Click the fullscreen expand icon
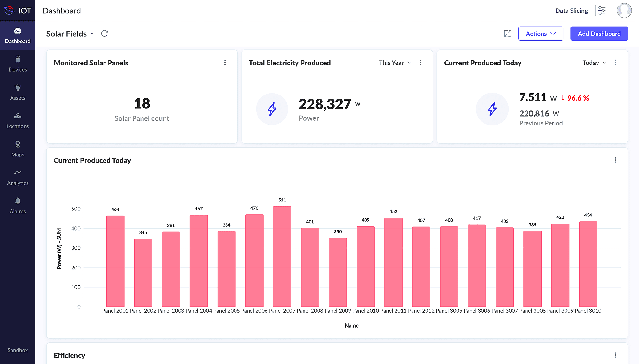 tap(507, 34)
